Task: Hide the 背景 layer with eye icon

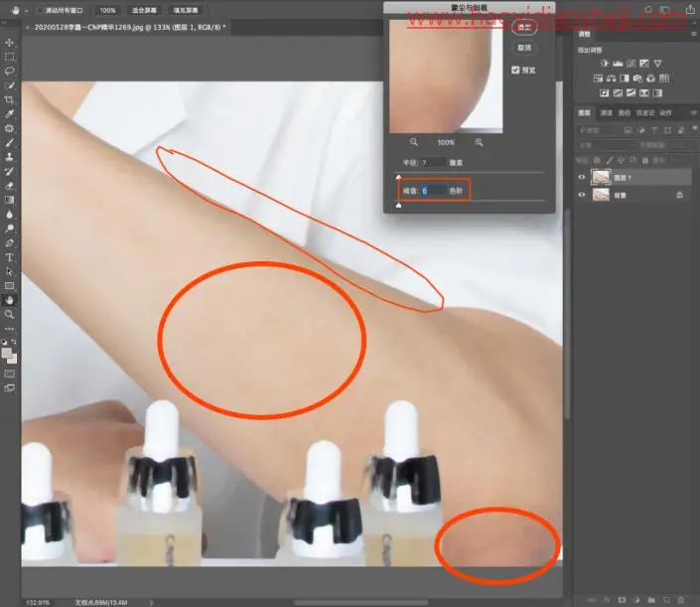Action: 581,195
